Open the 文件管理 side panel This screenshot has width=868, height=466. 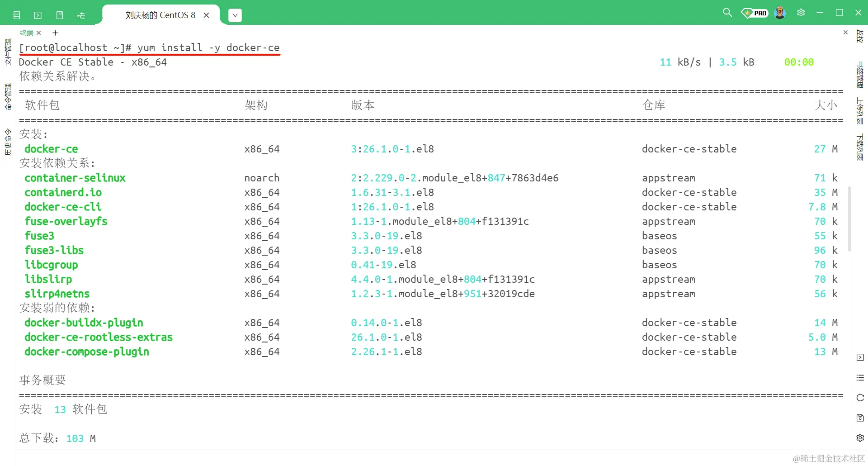click(x=8, y=52)
